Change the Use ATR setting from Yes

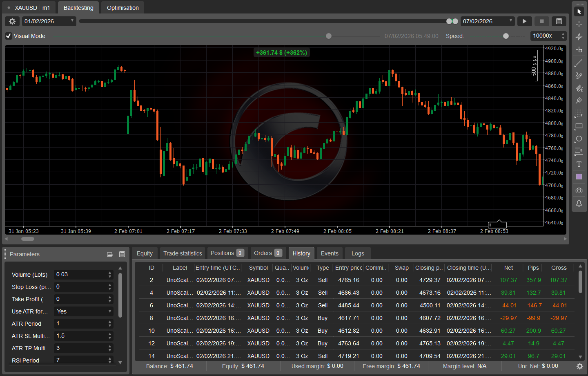(83, 311)
